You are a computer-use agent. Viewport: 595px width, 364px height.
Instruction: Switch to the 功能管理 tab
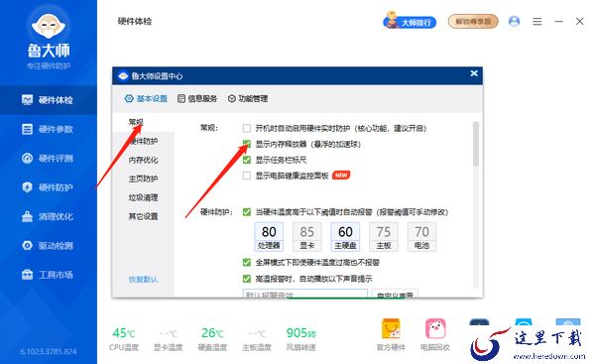pos(248,98)
